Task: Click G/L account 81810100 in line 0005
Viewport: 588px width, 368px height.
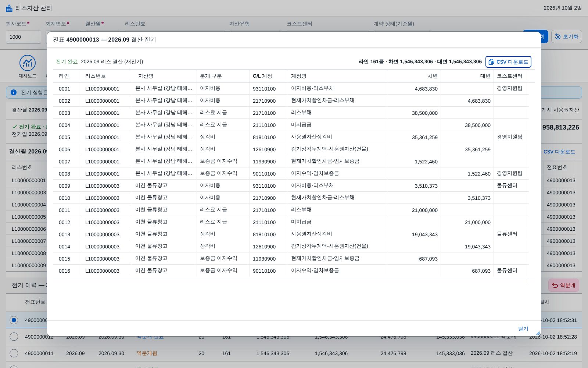Action: click(x=264, y=137)
